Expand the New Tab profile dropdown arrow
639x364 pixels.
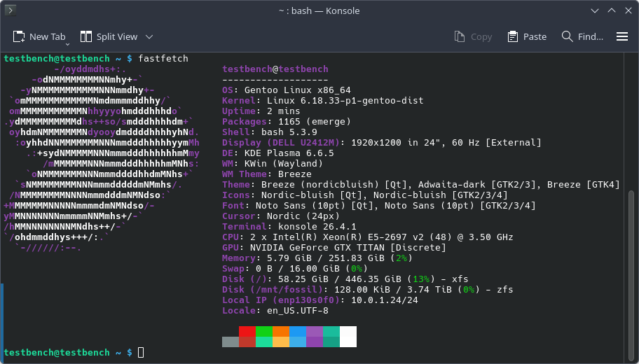tap(68, 43)
